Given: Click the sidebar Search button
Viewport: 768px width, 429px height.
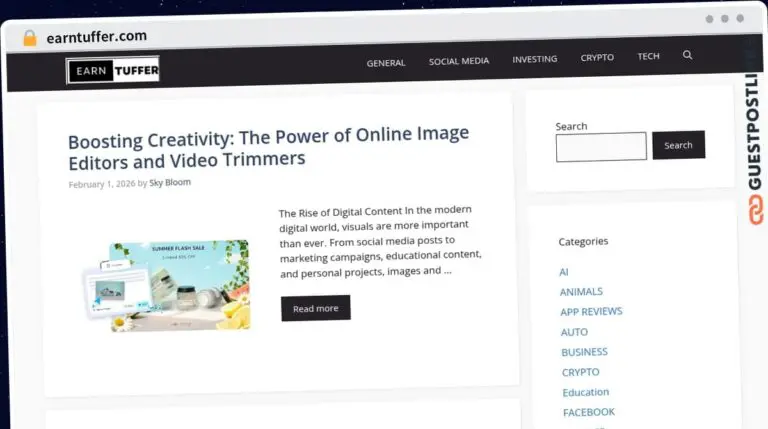Looking at the screenshot, I should (678, 145).
